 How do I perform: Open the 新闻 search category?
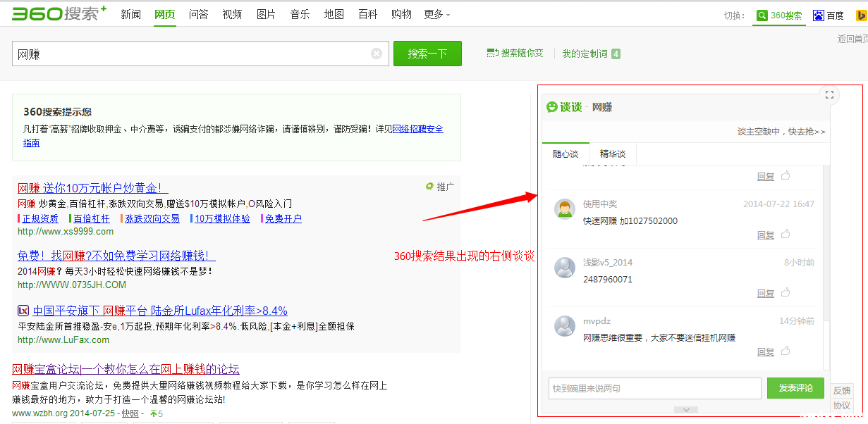130,14
